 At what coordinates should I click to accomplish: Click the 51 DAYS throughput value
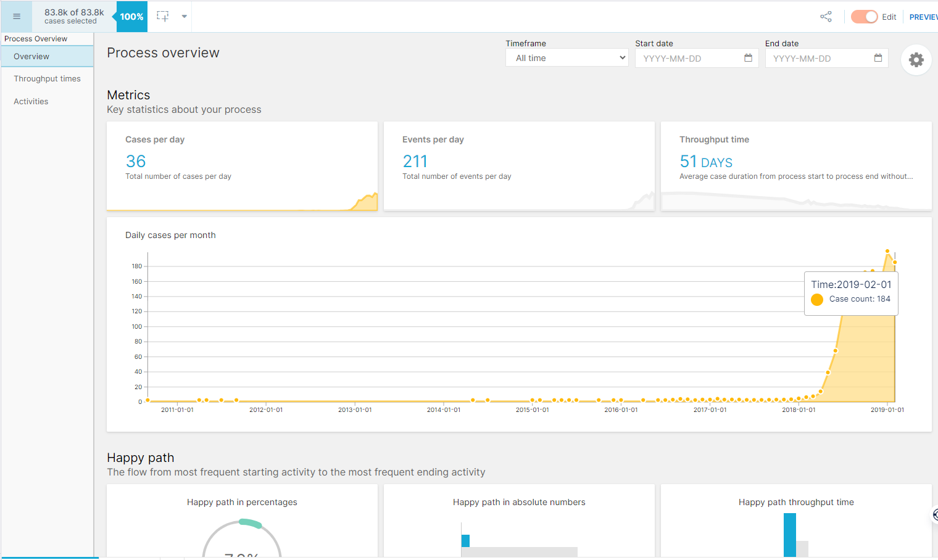click(x=706, y=162)
